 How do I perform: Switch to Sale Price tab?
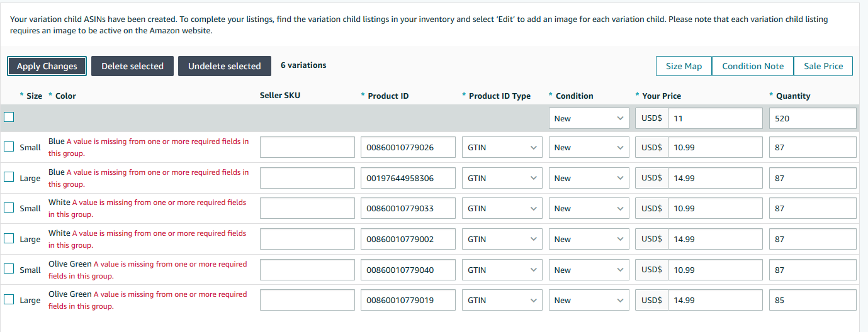(823, 66)
